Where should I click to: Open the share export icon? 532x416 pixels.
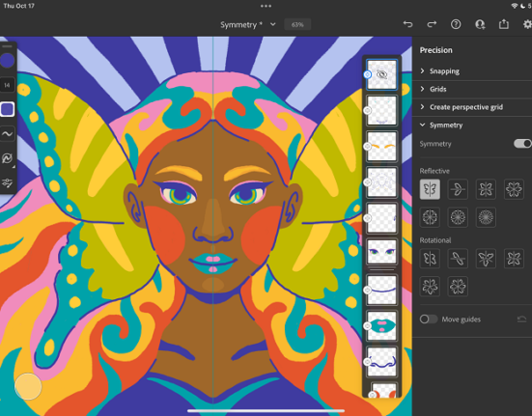pyautogui.click(x=504, y=24)
